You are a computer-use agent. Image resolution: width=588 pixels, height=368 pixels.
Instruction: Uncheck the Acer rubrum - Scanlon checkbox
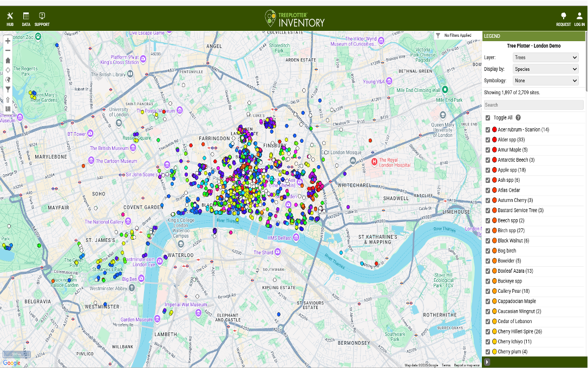click(488, 130)
